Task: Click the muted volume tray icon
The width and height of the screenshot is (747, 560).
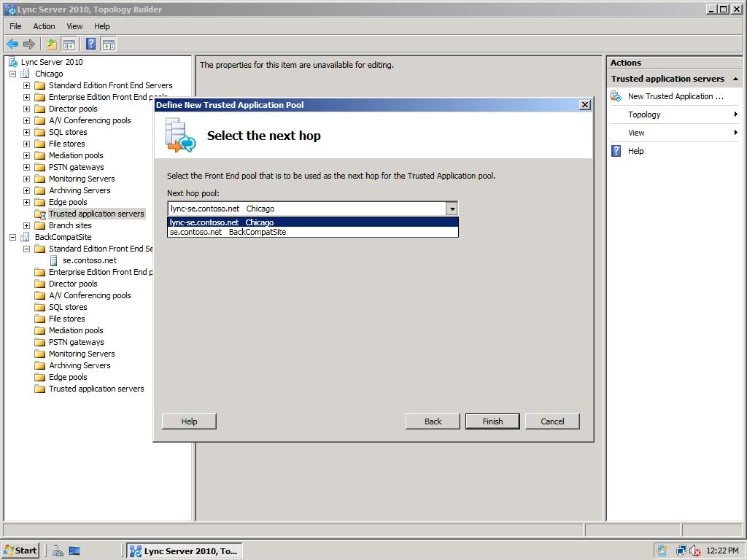Action: (x=695, y=551)
